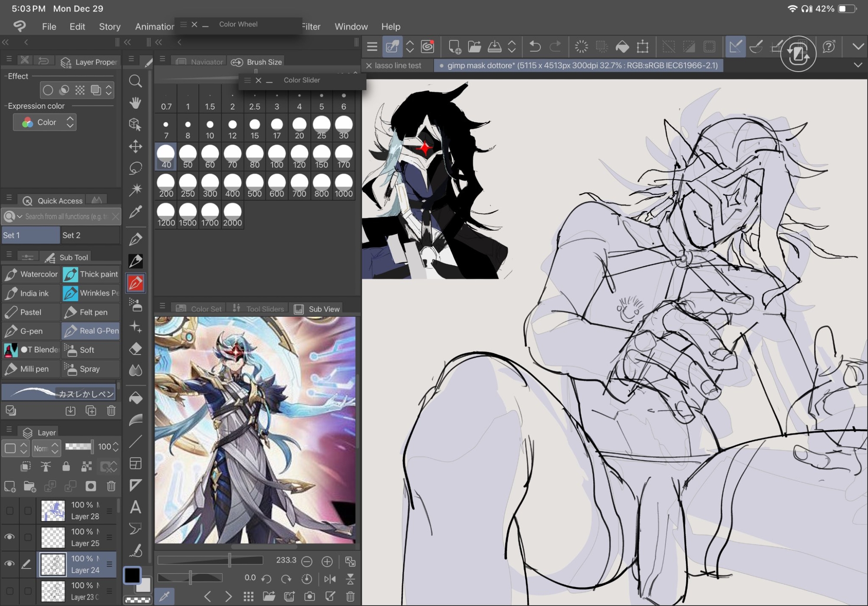868x606 pixels.
Task: Switch to the lasso line test tab
Action: [398, 66]
